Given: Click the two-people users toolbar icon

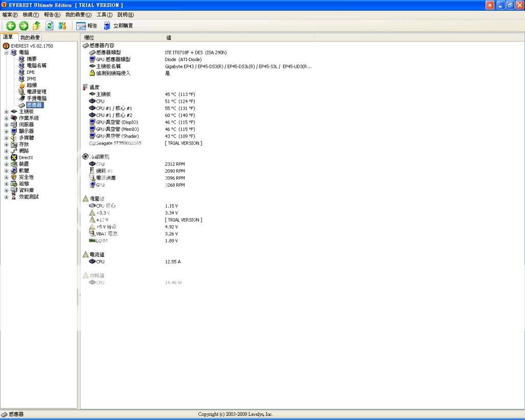Looking at the screenshot, I should (x=62, y=26).
